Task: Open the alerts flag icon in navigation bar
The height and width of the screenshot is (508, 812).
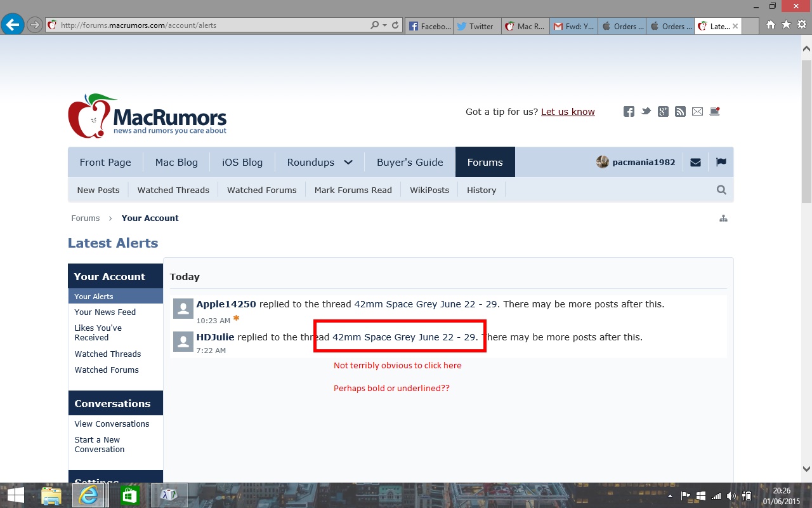Action: coord(721,162)
